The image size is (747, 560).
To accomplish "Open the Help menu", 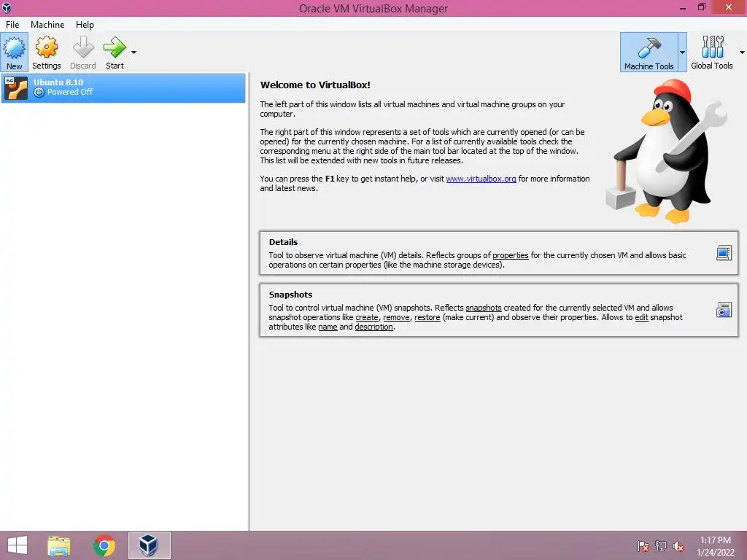I will click(85, 25).
